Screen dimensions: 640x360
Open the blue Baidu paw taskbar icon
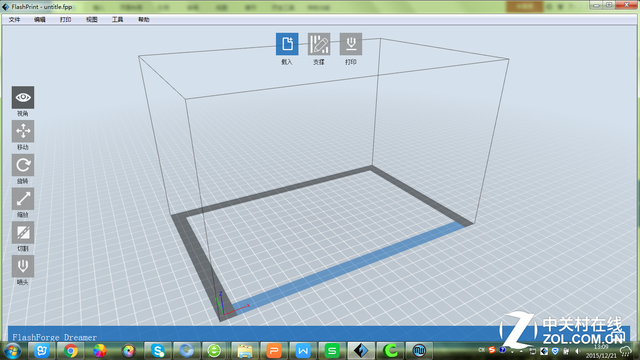click(41, 351)
